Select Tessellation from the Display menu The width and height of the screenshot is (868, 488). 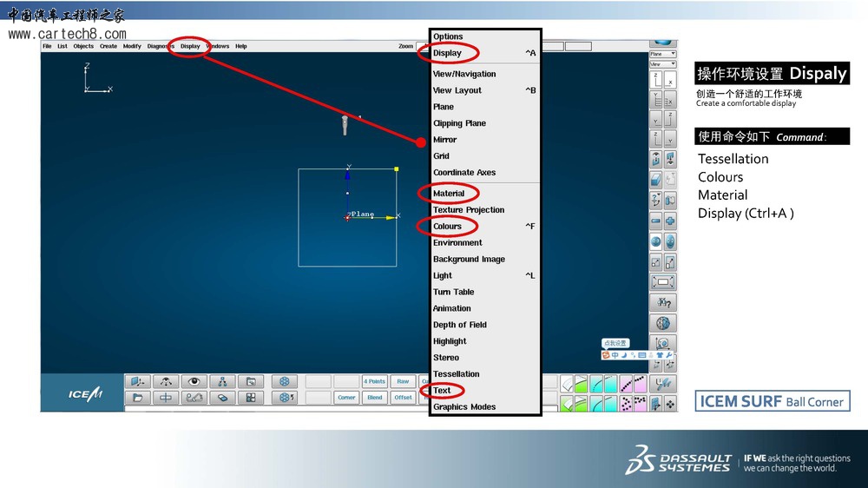(456, 374)
